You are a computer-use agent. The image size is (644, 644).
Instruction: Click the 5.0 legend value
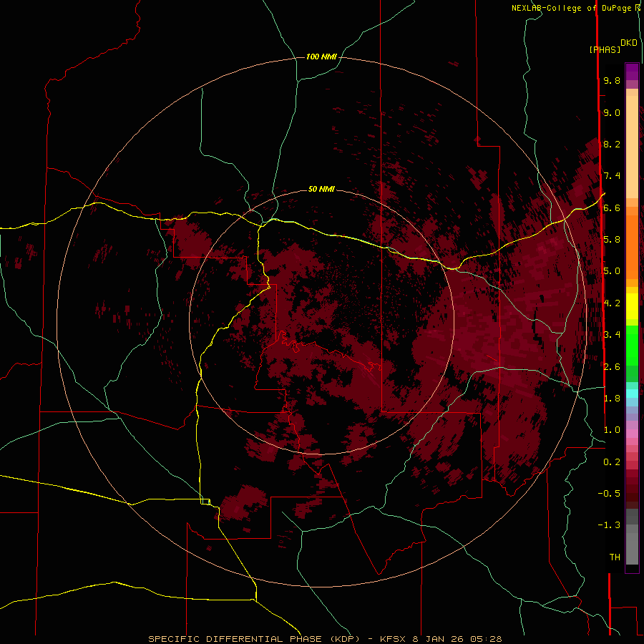pos(612,271)
